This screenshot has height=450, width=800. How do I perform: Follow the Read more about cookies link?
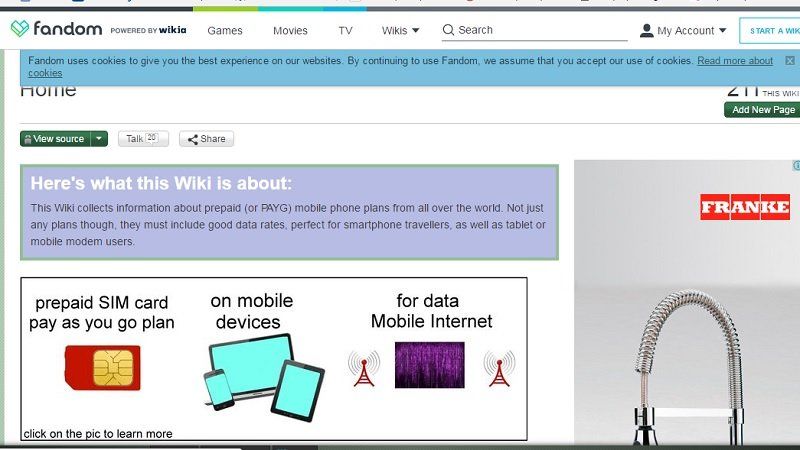734,61
